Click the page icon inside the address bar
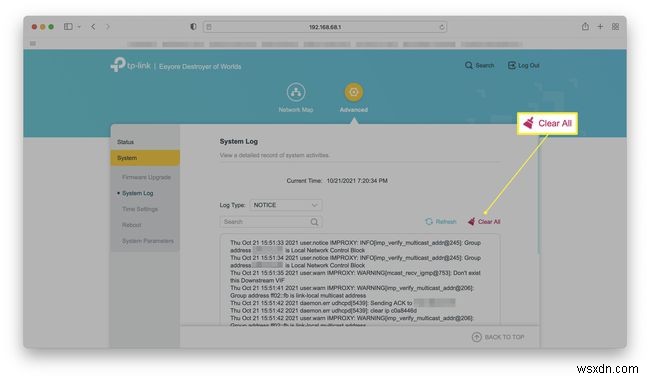Screen dimensions: 650x379 point(209,27)
